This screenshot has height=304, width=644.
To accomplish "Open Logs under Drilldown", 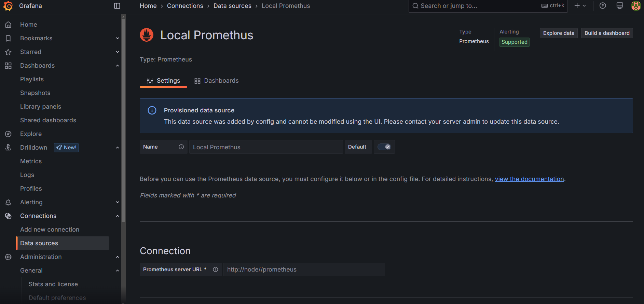I will (27, 175).
